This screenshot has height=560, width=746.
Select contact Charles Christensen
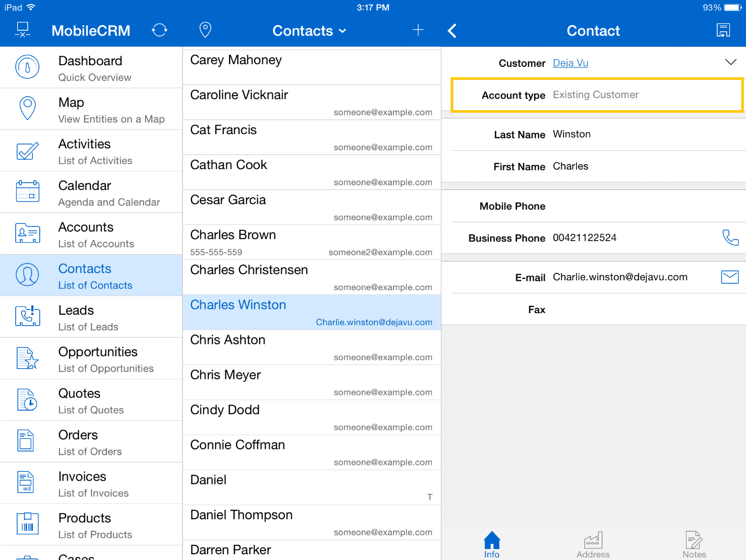tap(311, 277)
